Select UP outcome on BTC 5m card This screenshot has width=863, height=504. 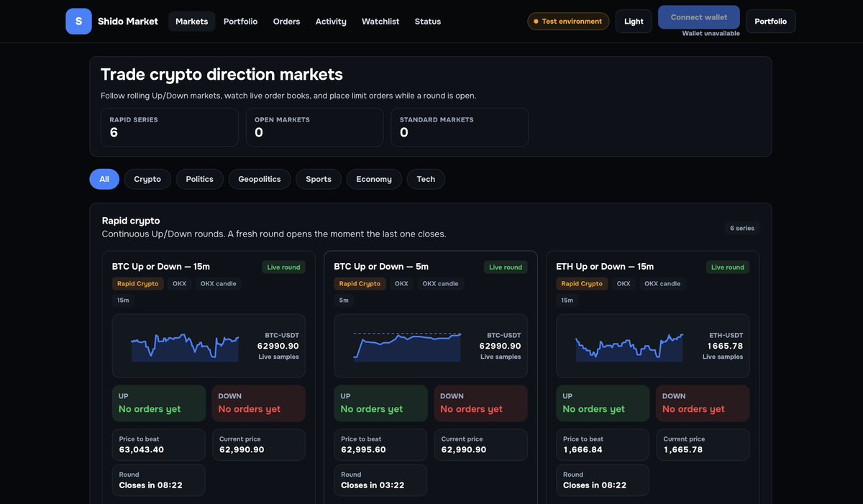[381, 403]
